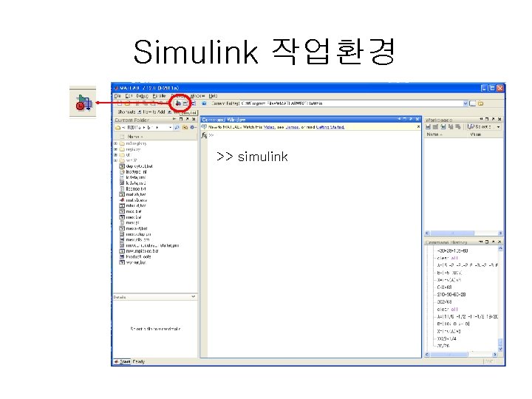Collapse the Details panel chevron
The height and width of the screenshot is (399, 532).
coord(193,296)
